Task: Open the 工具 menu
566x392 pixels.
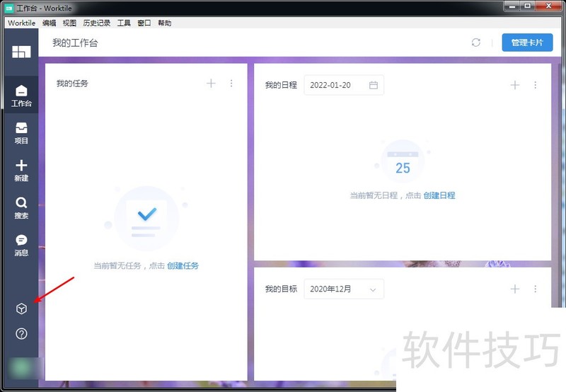Action: pos(124,23)
